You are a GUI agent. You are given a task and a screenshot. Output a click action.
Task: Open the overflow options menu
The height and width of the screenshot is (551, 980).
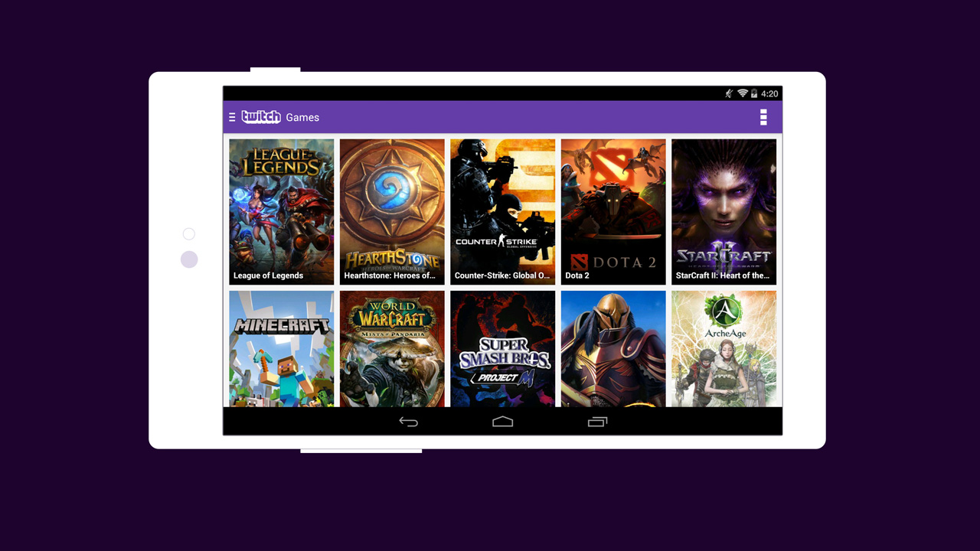click(763, 117)
